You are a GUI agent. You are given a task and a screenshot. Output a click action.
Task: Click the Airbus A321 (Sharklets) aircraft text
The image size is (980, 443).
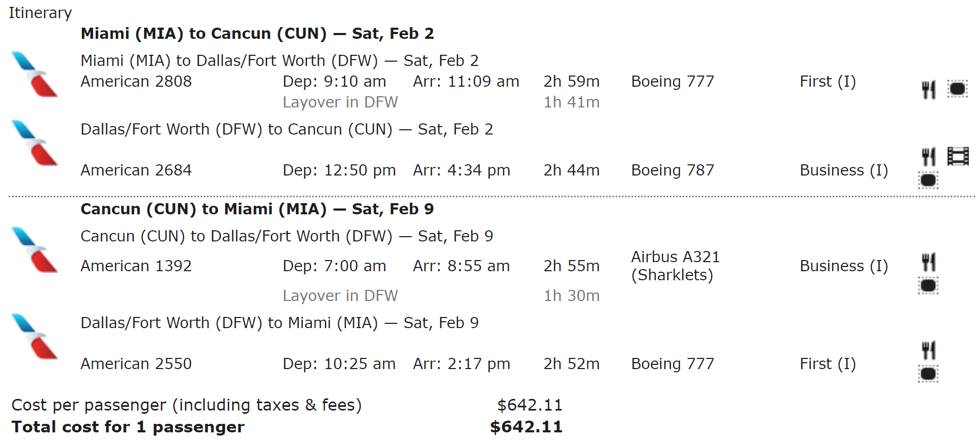point(675,266)
